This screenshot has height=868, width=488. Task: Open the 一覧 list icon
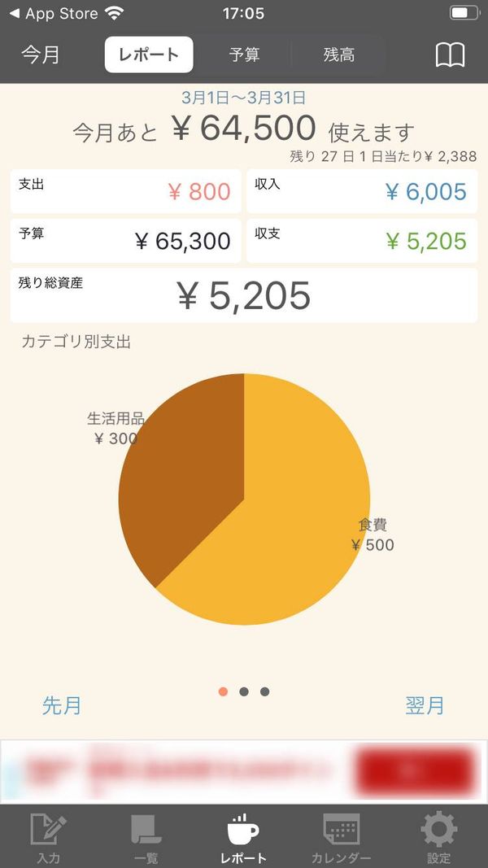[x=146, y=830]
